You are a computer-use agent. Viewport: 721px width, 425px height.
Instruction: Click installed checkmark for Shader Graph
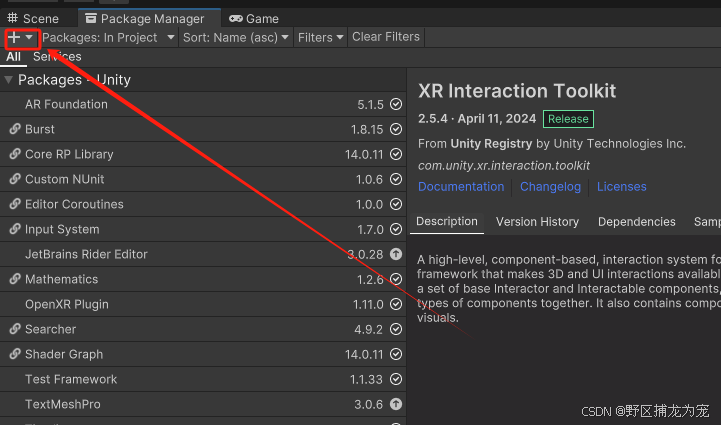(x=396, y=354)
